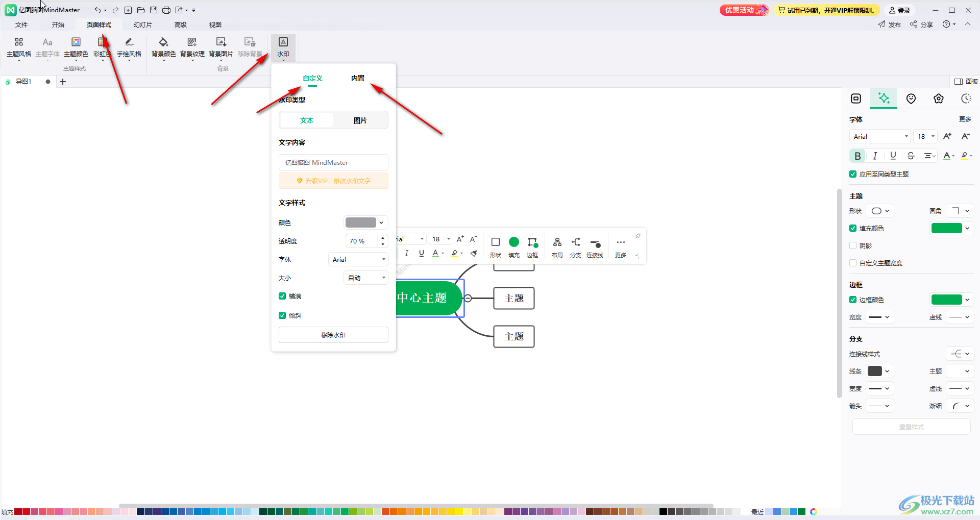Open the 圆角 corner dropdown
The width and height of the screenshot is (980, 520).
pos(960,211)
